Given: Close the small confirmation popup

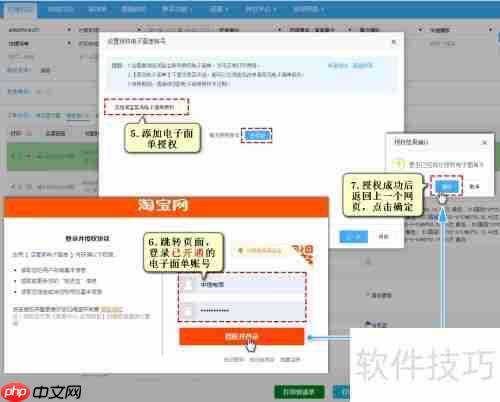Looking at the screenshot, I should tap(484, 142).
